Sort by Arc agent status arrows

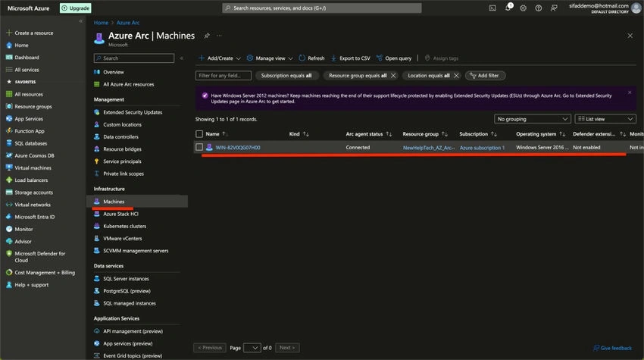point(389,134)
